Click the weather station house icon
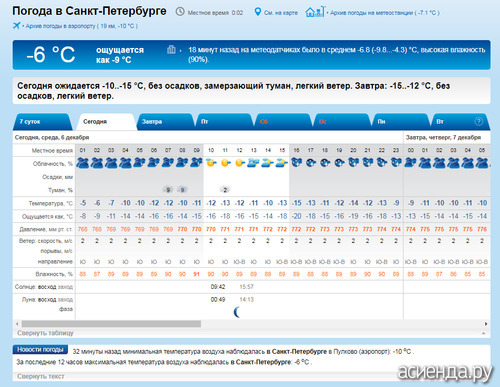 coord(315,12)
